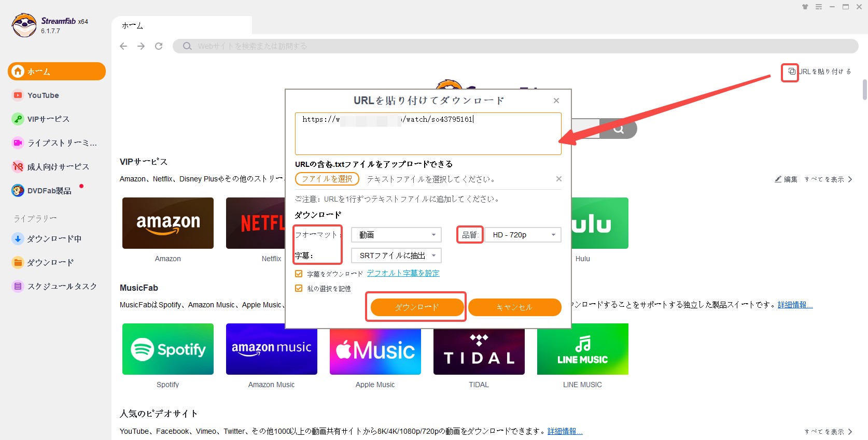The width and height of the screenshot is (868, 440).
Task: Open the Spotify tile
Action: click(168, 349)
